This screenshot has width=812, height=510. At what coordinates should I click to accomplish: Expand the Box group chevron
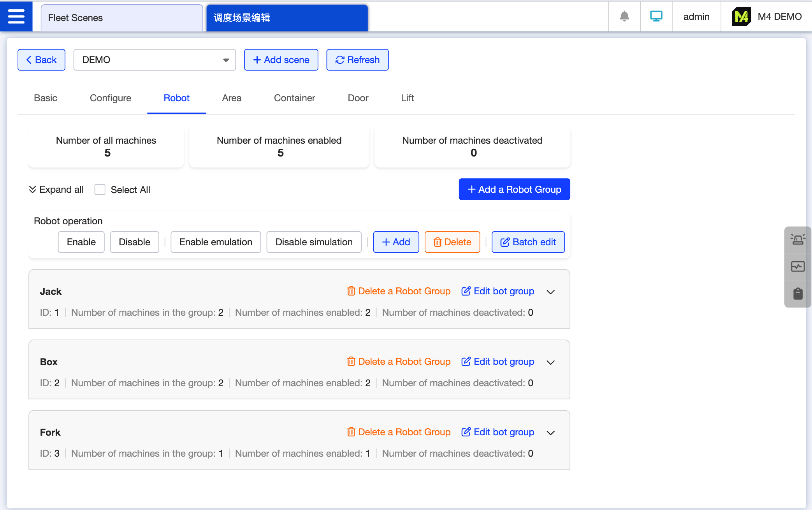click(x=550, y=362)
